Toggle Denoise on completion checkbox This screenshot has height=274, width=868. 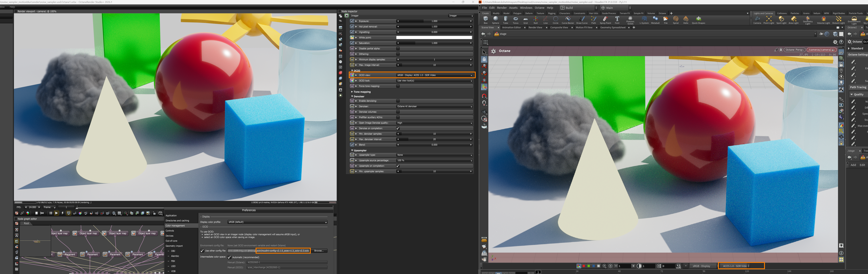398,128
